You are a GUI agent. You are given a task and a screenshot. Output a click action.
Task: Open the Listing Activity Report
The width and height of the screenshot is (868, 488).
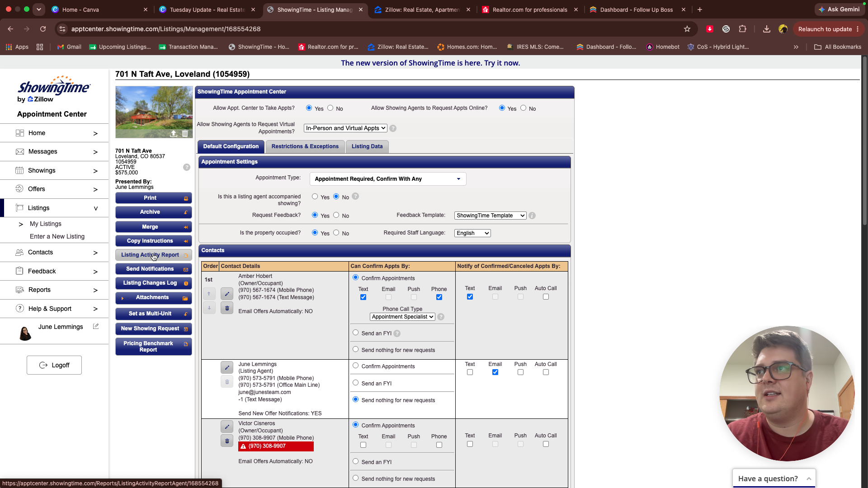click(x=154, y=255)
